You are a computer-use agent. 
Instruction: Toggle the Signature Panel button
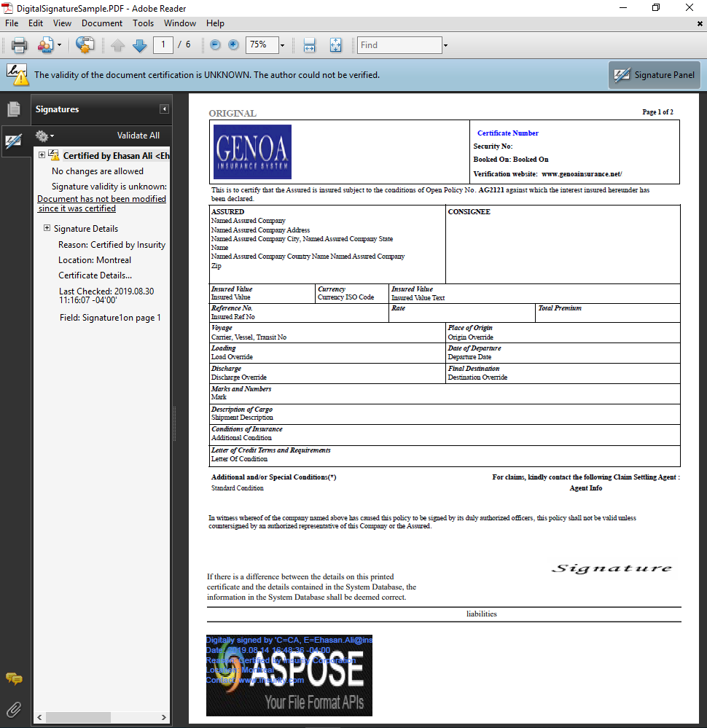click(x=653, y=74)
